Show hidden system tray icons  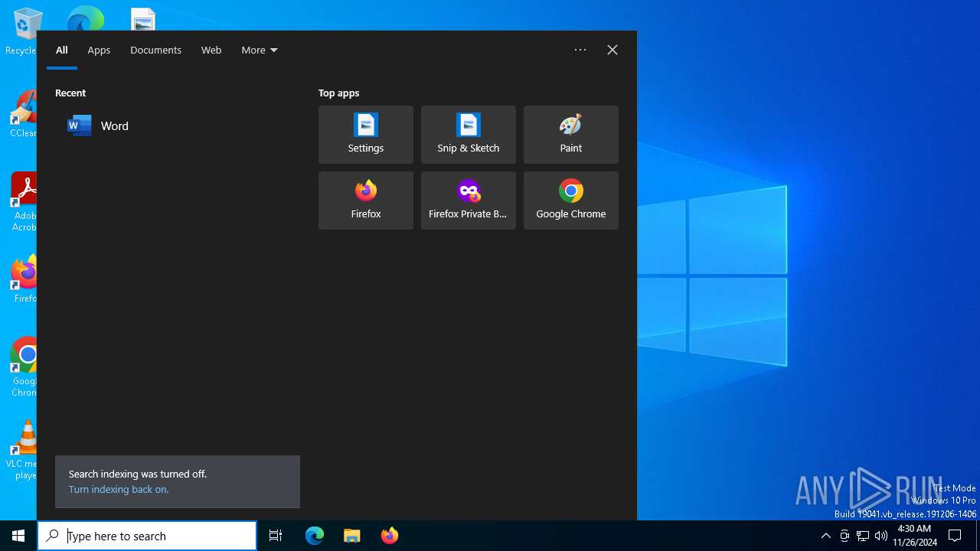tap(826, 536)
